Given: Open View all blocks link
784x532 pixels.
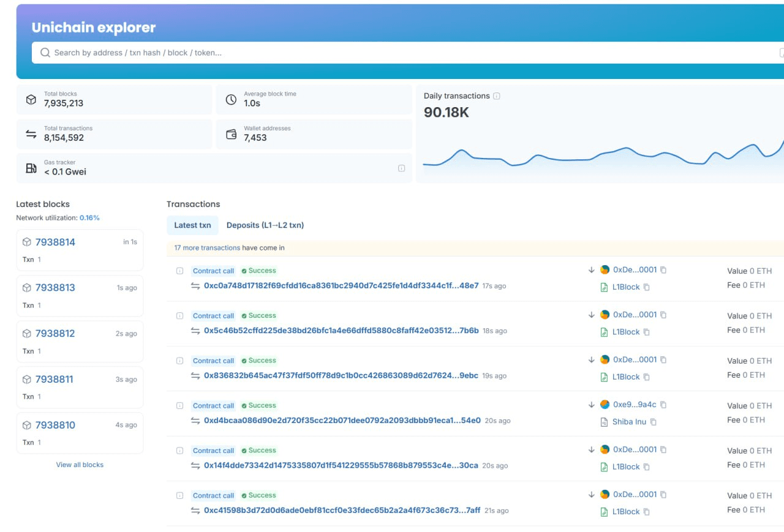Looking at the screenshot, I should (80, 465).
